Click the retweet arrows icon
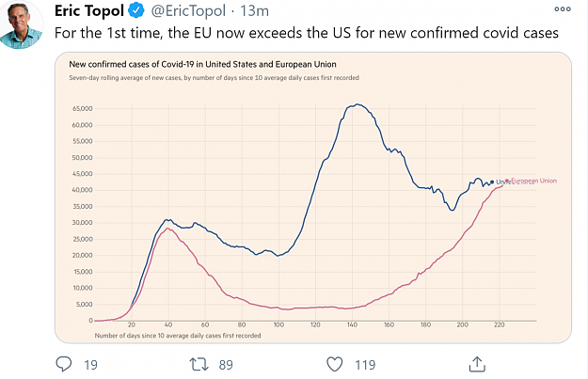 [x=199, y=364]
